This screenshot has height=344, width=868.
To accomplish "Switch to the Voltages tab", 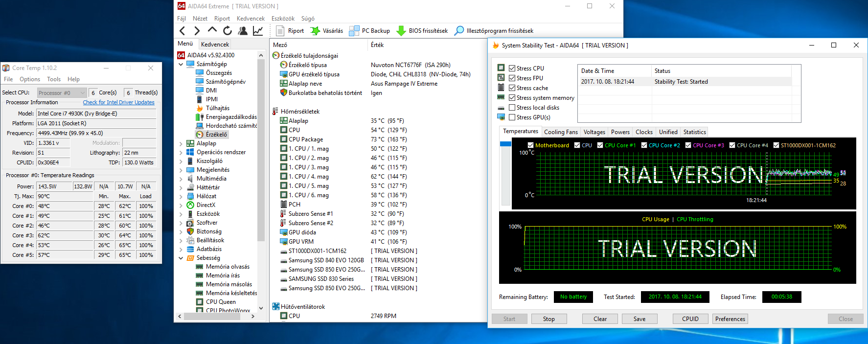I will pyautogui.click(x=594, y=132).
